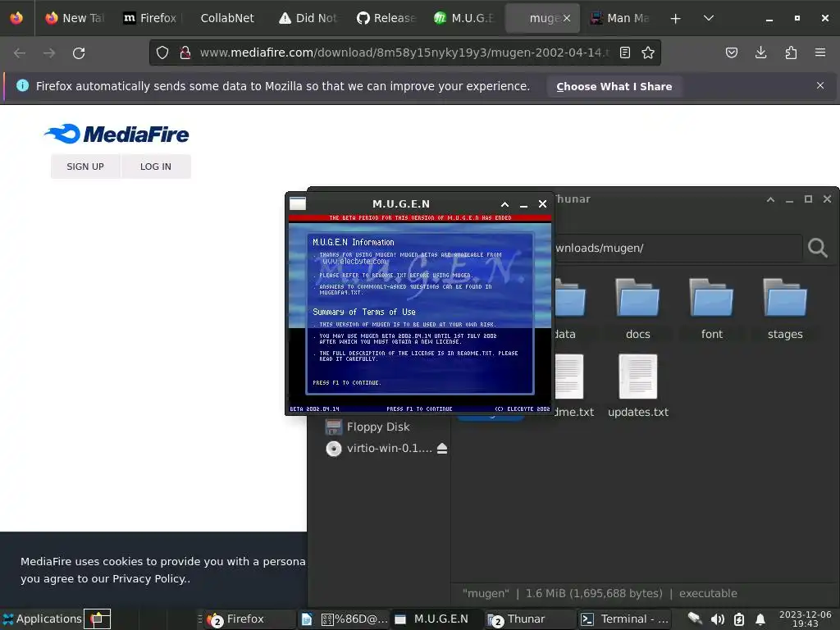The height and width of the screenshot is (630, 840).
Task: Open the Firefox downloads panel
Action: pos(760,52)
